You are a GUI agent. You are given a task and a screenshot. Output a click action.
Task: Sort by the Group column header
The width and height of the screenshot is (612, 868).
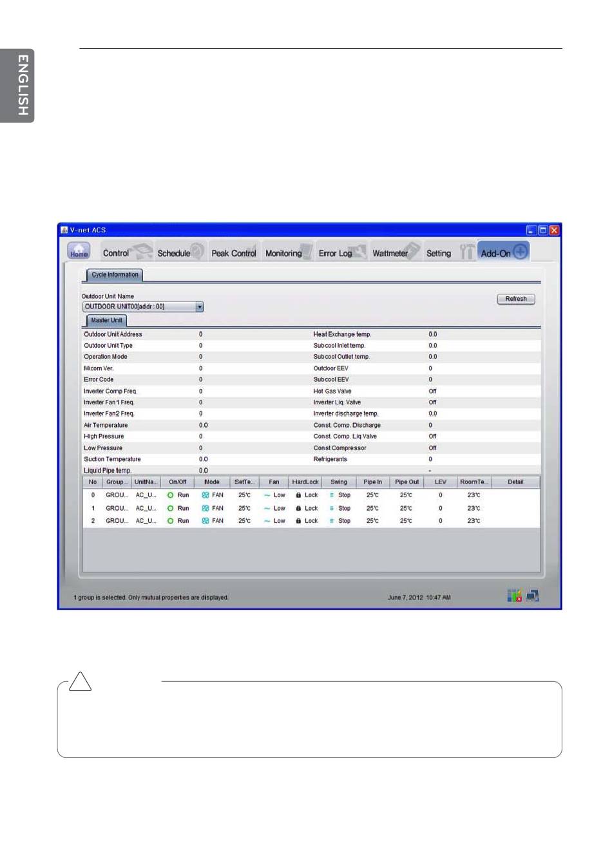tap(117, 482)
